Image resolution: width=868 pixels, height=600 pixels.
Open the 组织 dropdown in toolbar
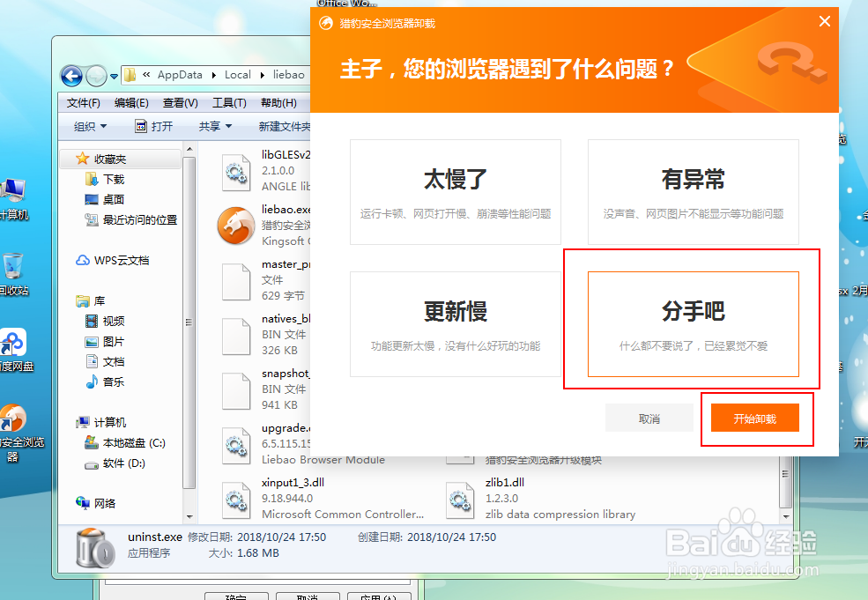pyautogui.click(x=90, y=127)
